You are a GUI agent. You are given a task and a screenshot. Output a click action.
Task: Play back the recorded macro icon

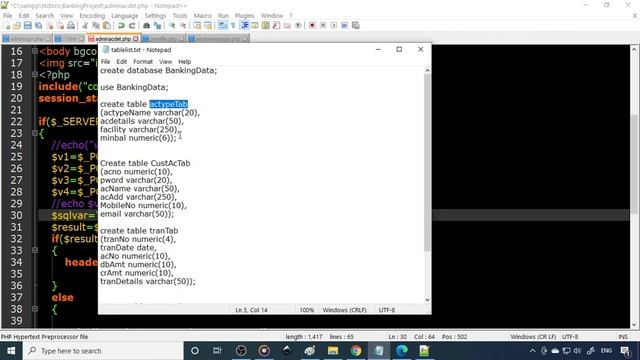tap(333, 25)
